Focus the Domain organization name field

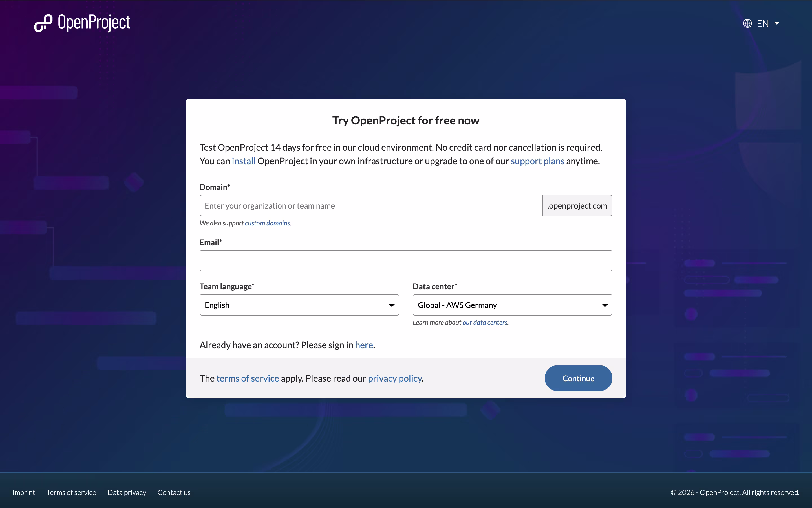click(x=371, y=206)
